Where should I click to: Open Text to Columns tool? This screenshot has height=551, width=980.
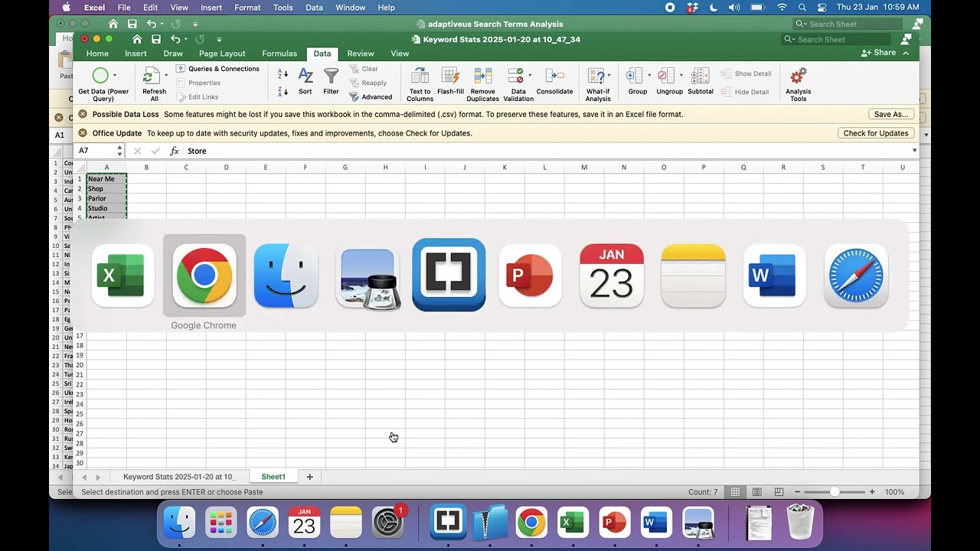coord(420,83)
